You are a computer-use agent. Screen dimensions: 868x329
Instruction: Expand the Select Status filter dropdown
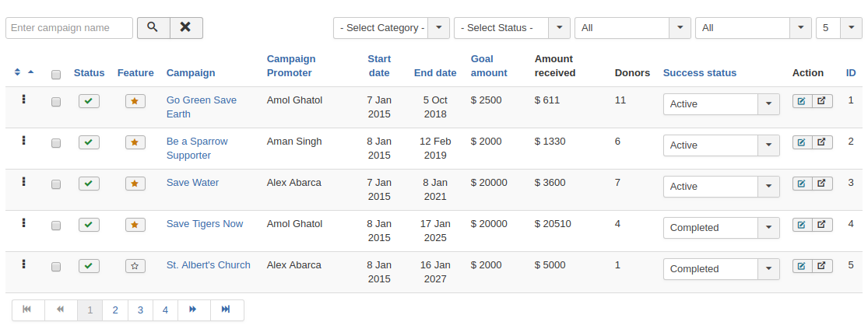pos(511,28)
